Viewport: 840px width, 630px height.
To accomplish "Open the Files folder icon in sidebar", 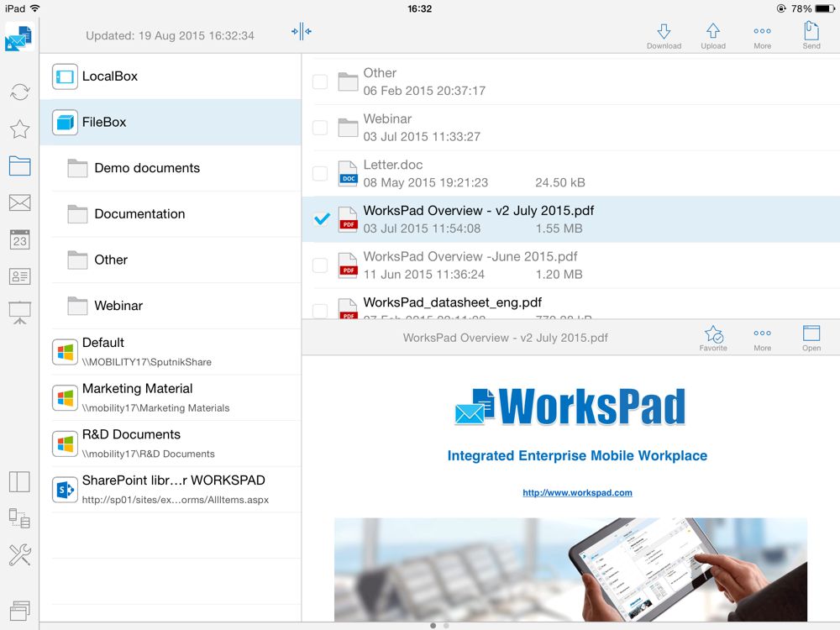I will click(x=20, y=166).
